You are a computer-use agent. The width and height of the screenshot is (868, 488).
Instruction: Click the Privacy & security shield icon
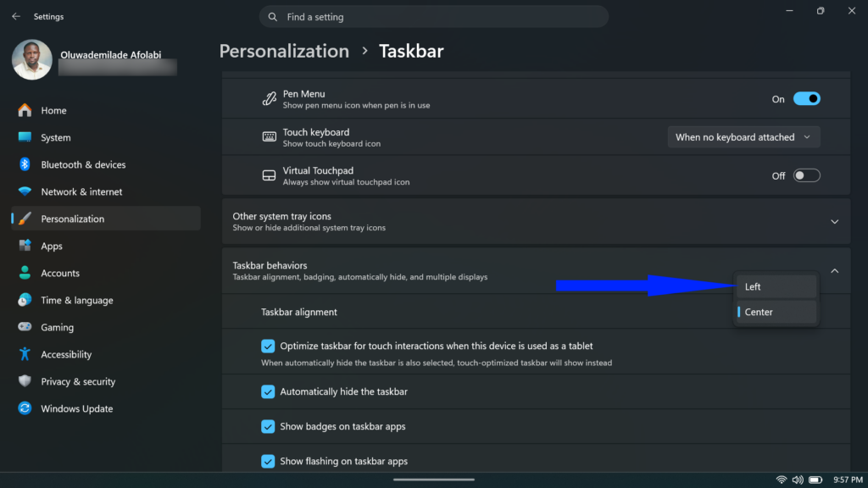(x=25, y=381)
